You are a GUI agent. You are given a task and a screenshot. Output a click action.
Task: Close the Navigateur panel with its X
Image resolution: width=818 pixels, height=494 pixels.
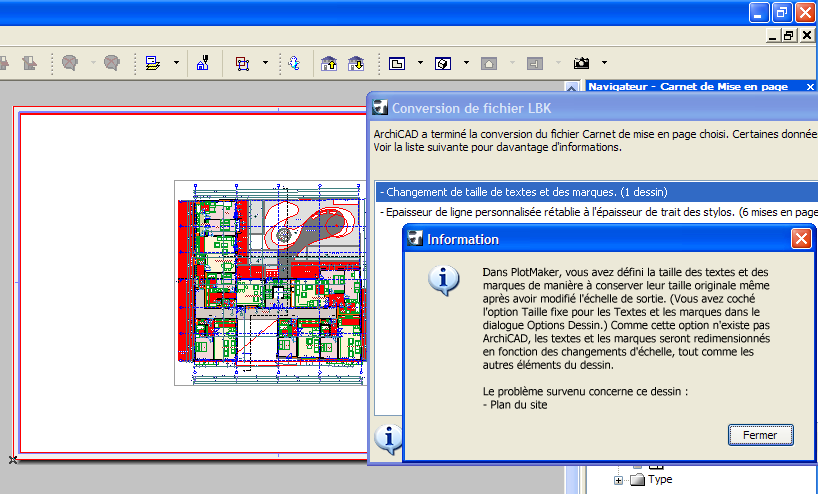pos(810,87)
